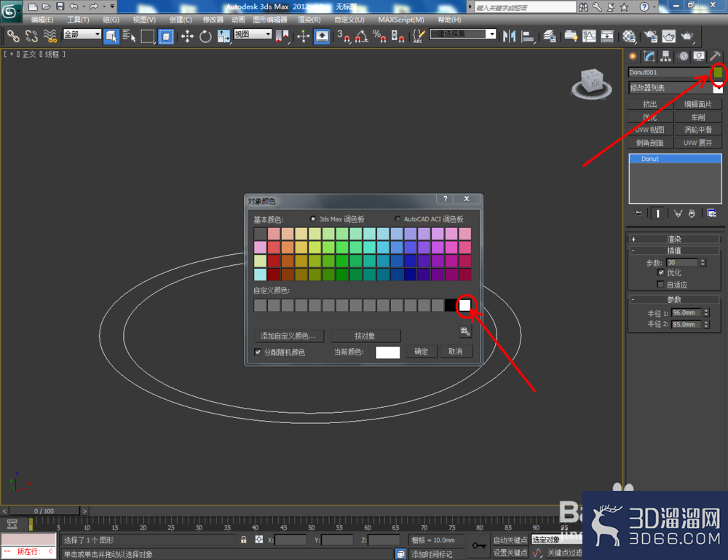Image resolution: width=728 pixels, height=560 pixels.
Task: Click the Use Pivot Point Center icon
Action: click(x=282, y=36)
